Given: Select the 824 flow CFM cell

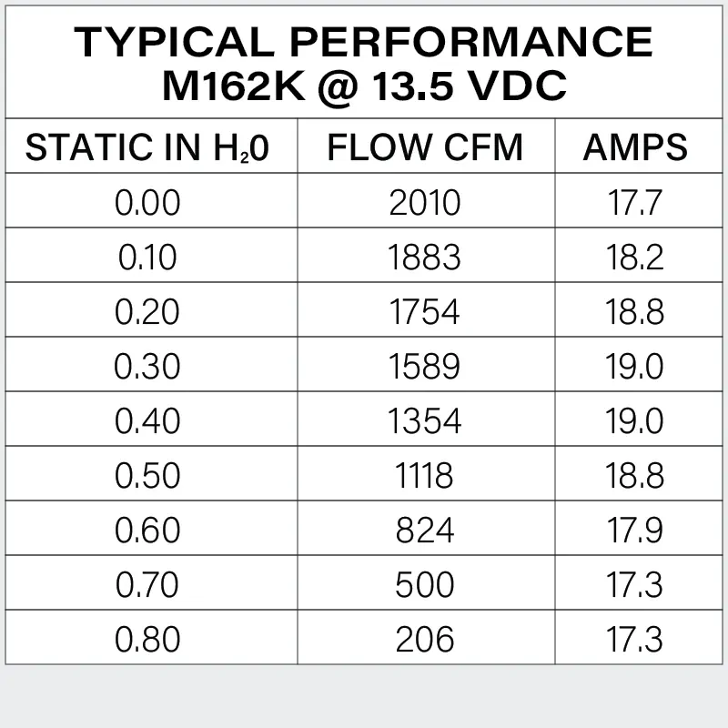Looking at the screenshot, I should coord(425,530).
